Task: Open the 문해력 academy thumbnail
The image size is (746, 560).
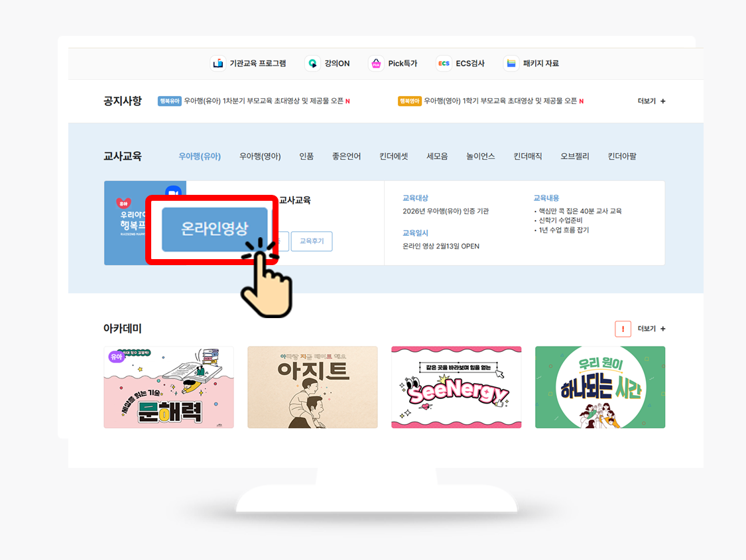Action: coord(169,388)
